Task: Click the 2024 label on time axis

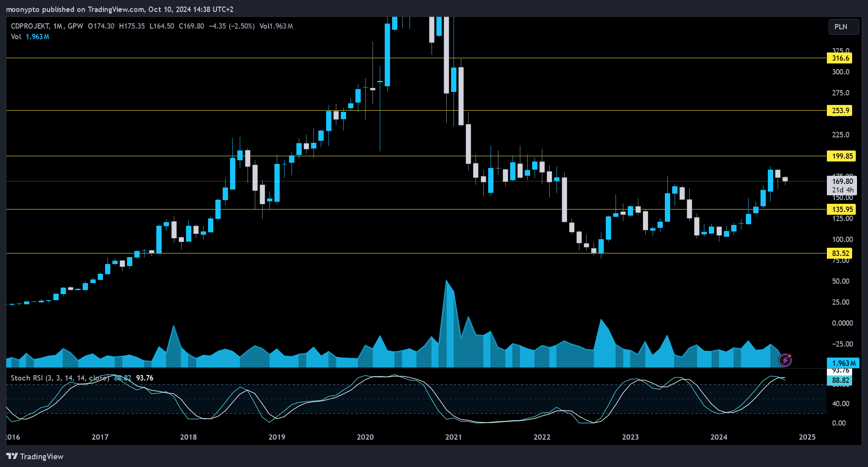Action: tap(719, 437)
